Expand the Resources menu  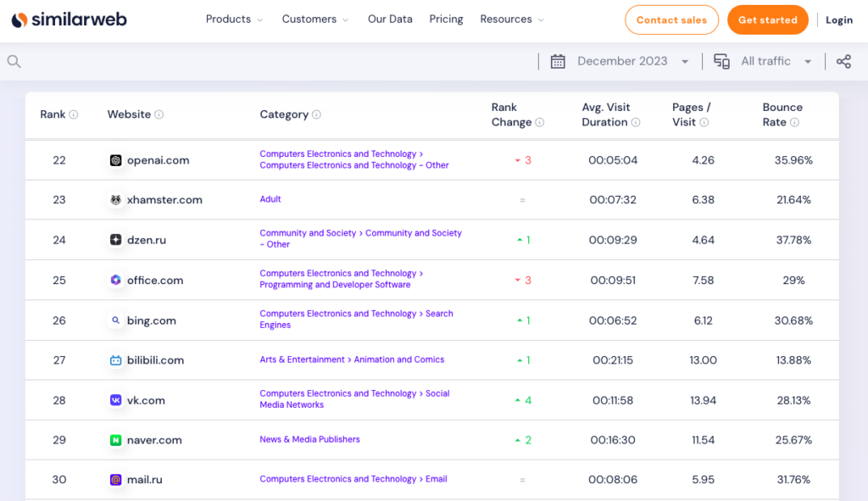click(512, 19)
